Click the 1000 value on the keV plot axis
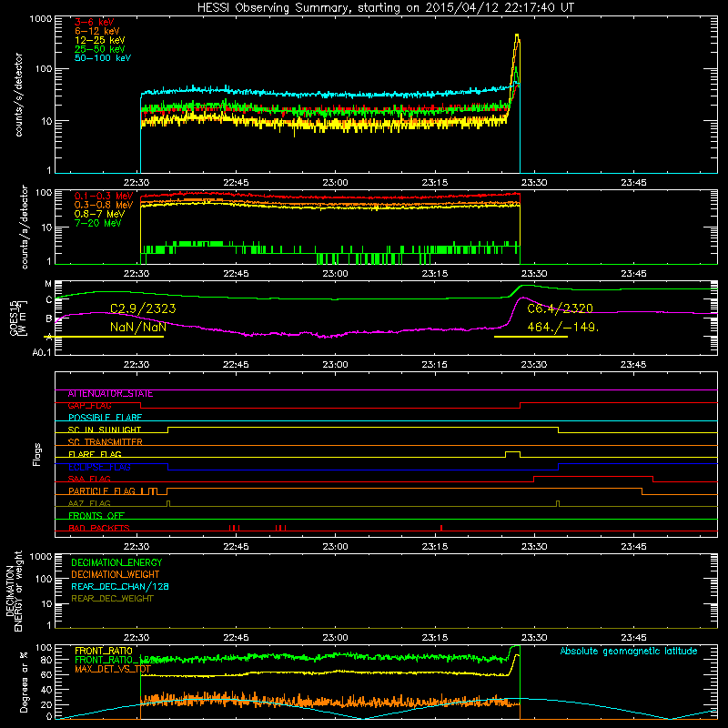The width and height of the screenshot is (728, 728). pos(41,19)
